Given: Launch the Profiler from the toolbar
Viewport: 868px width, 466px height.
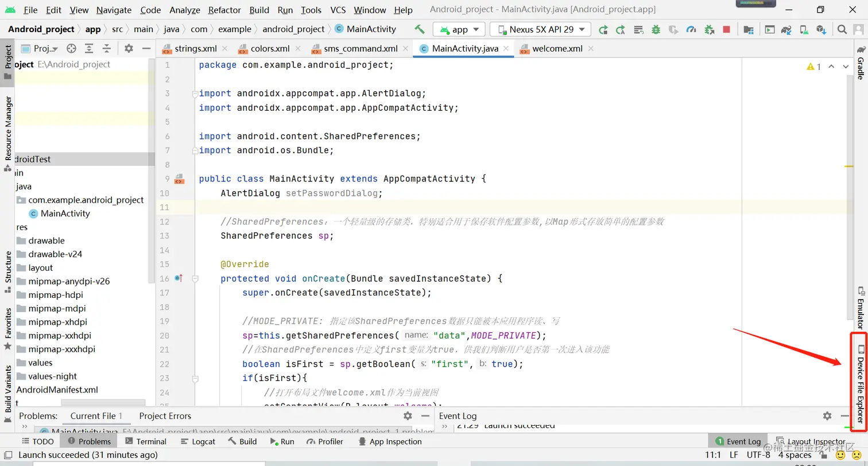Looking at the screenshot, I should point(692,29).
